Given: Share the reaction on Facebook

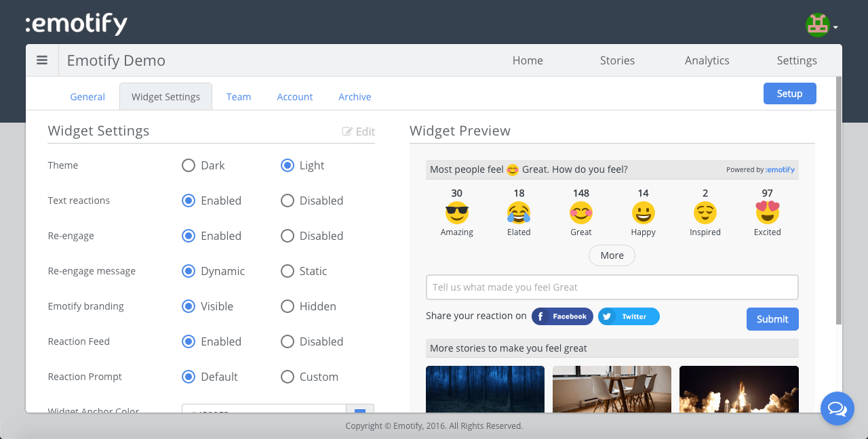Looking at the screenshot, I should coord(562,316).
